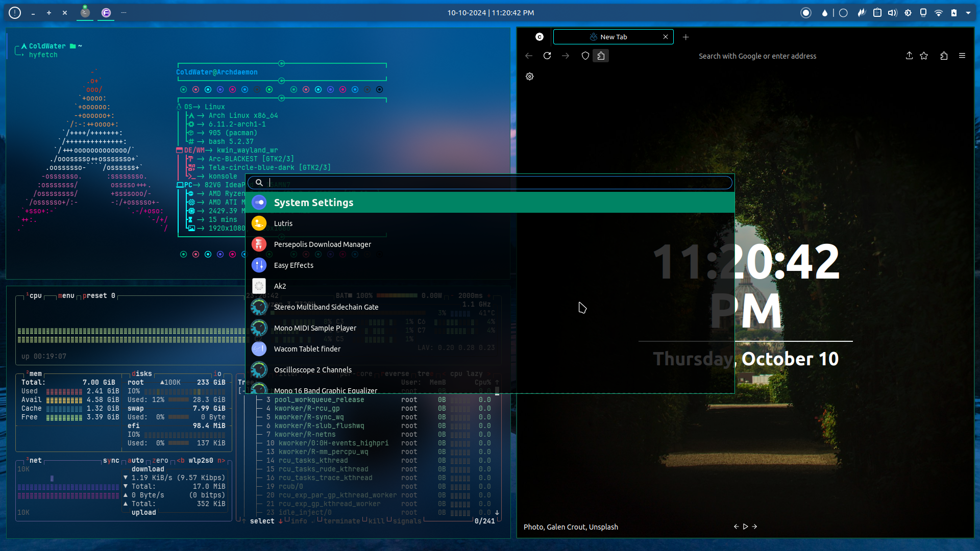Click the share icon in browser toolbar
980x551 pixels.
coord(909,56)
